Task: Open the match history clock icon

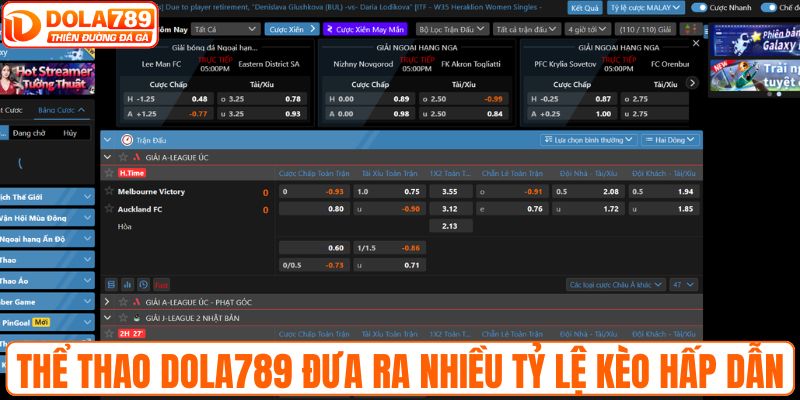Action: click(x=143, y=284)
